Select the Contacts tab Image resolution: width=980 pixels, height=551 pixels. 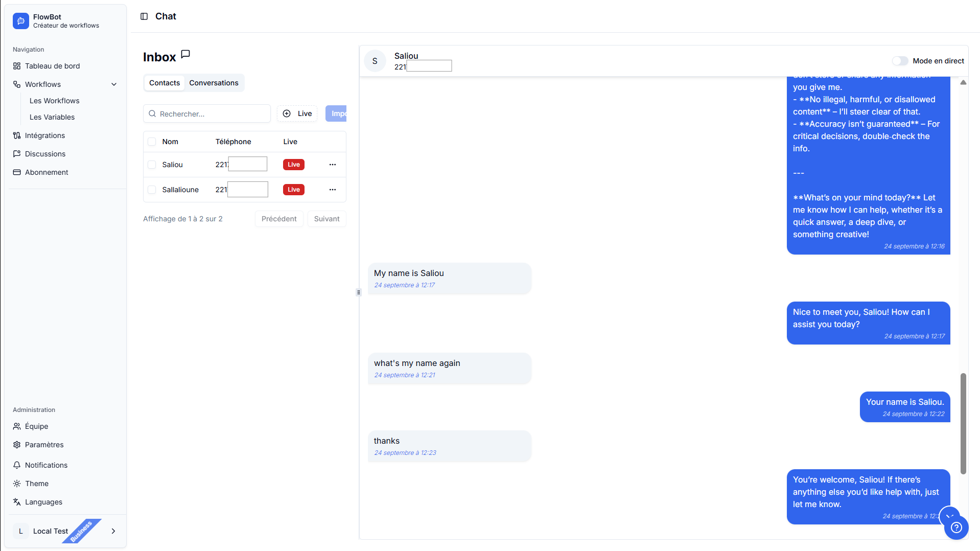[x=164, y=83]
